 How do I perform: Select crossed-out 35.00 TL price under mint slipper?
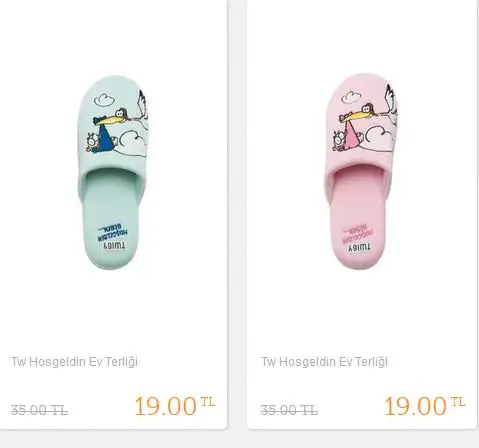(39, 410)
